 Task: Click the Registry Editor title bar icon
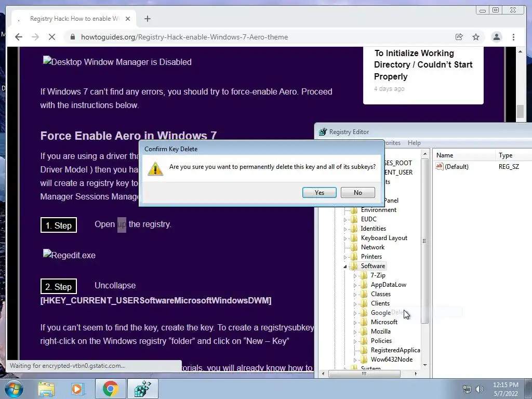323,131
